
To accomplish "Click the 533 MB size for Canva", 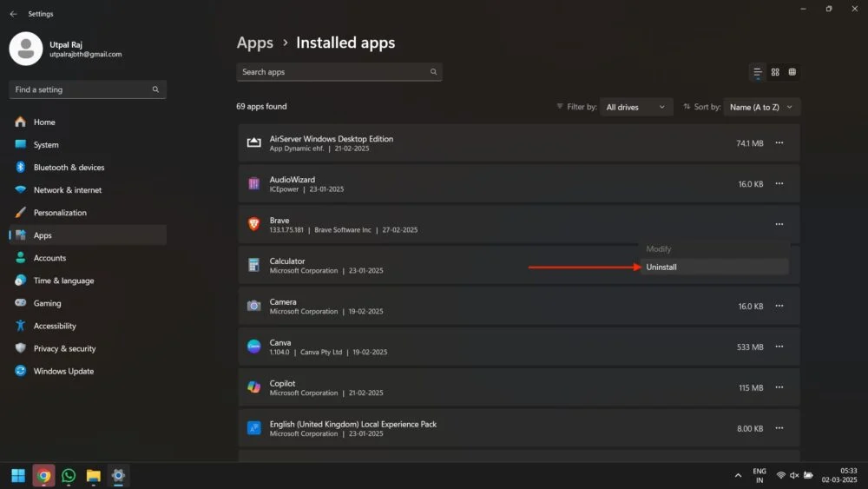I will click(x=750, y=347).
